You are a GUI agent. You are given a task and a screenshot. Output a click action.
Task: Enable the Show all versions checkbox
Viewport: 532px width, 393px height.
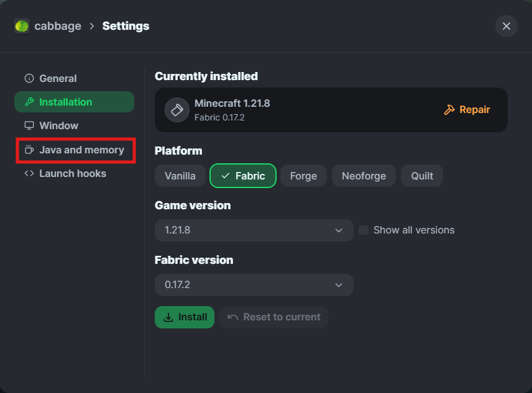(364, 230)
